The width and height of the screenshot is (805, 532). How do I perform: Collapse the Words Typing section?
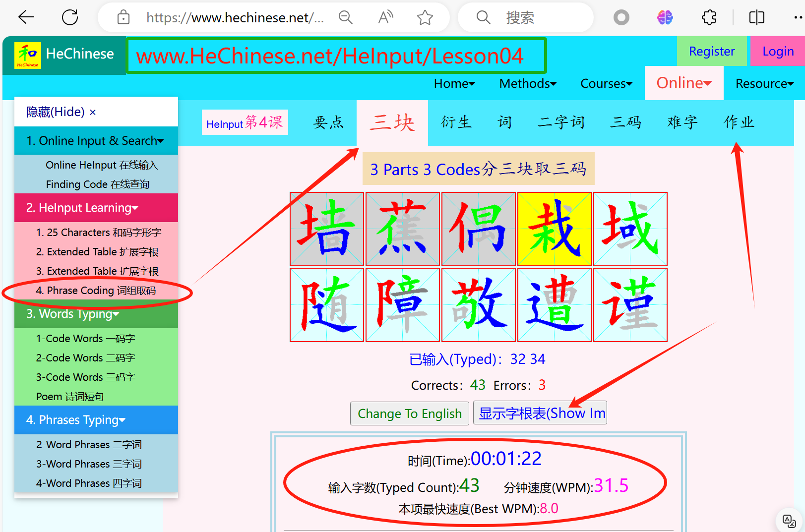[x=96, y=314]
